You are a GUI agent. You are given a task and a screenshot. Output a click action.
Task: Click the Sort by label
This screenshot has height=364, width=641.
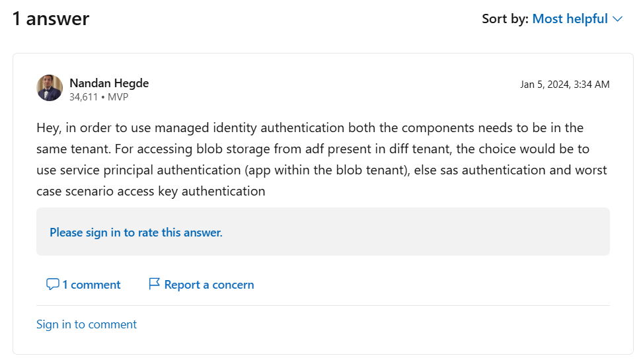pyautogui.click(x=505, y=18)
